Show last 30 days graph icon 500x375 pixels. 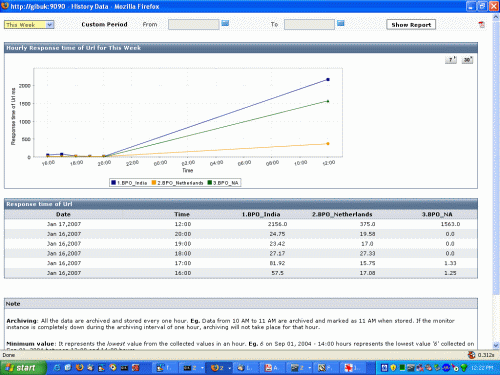(467, 60)
